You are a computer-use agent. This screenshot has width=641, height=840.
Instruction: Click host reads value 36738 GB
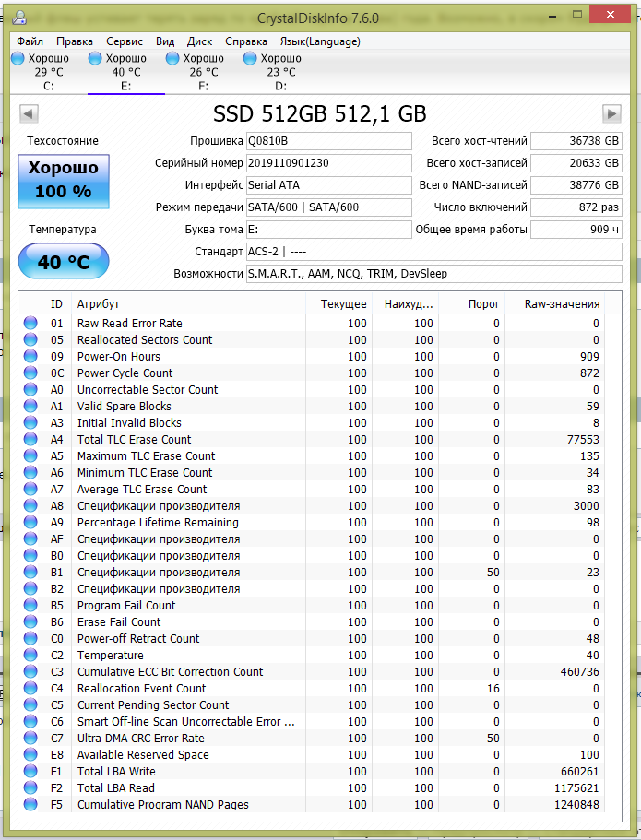pos(576,141)
